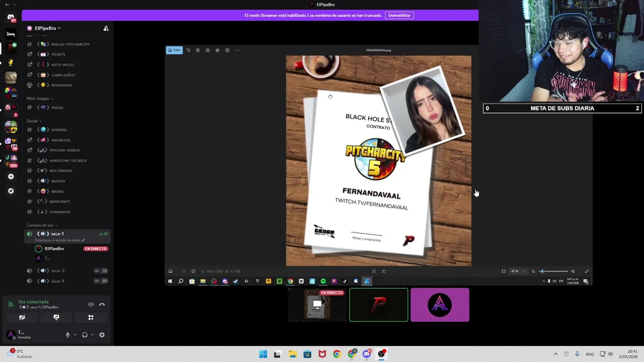Viewport: 644px width, 362px height.
Task: Open the GENERAL text channel
Action: coord(67,130)
